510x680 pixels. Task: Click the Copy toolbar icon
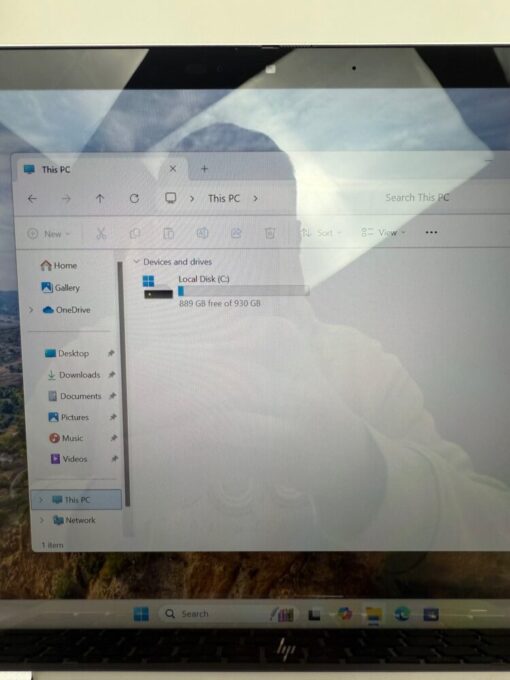[x=135, y=233]
